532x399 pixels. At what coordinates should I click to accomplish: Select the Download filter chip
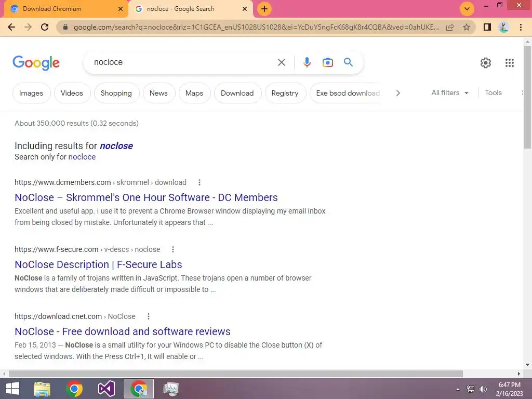237,93
